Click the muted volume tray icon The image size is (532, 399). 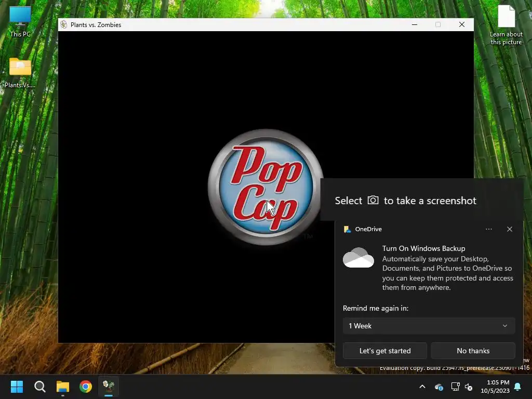click(x=469, y=387)
